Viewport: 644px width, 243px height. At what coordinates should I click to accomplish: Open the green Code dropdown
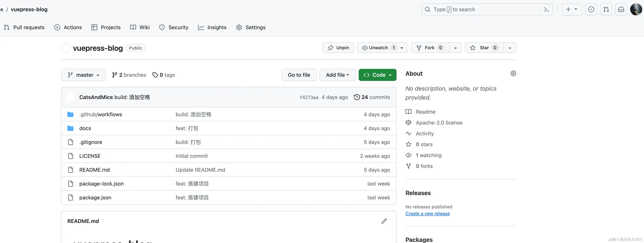click(x=377, y=75)
